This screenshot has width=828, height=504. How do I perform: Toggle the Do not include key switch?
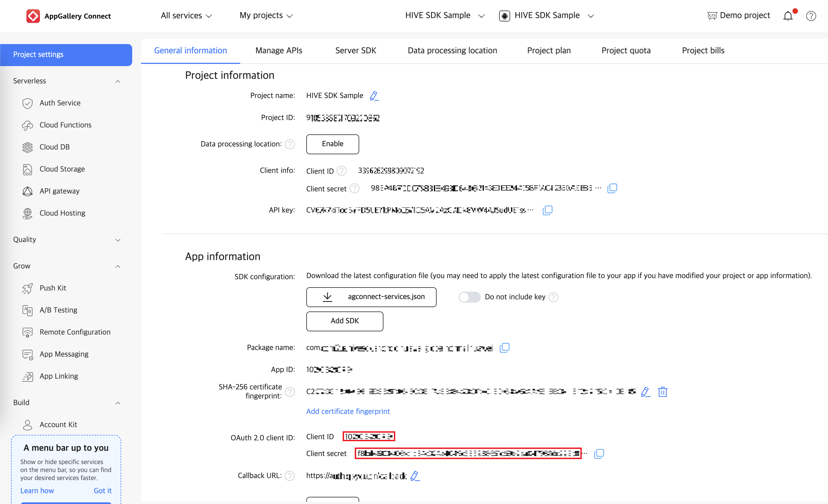click(469, 297)
